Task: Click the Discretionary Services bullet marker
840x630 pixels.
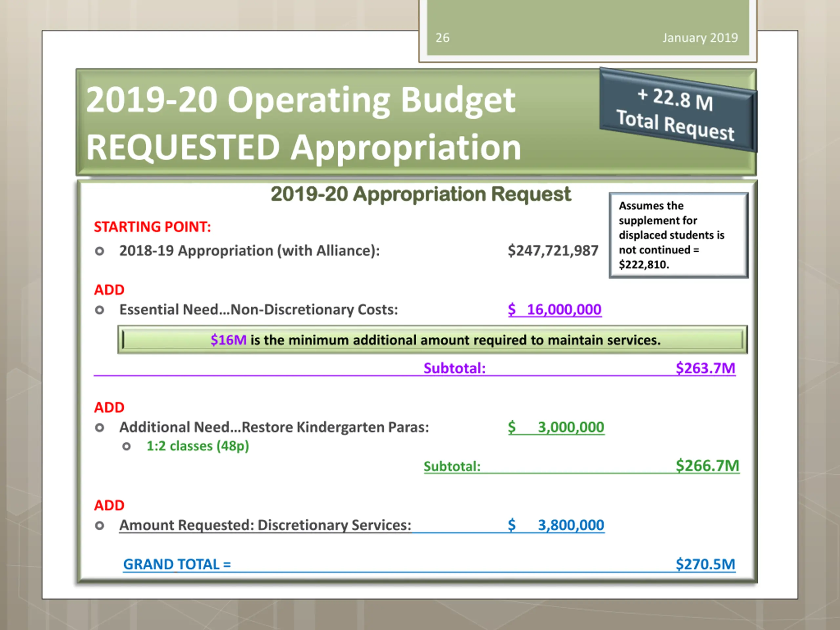Action: tap(99, 526)
